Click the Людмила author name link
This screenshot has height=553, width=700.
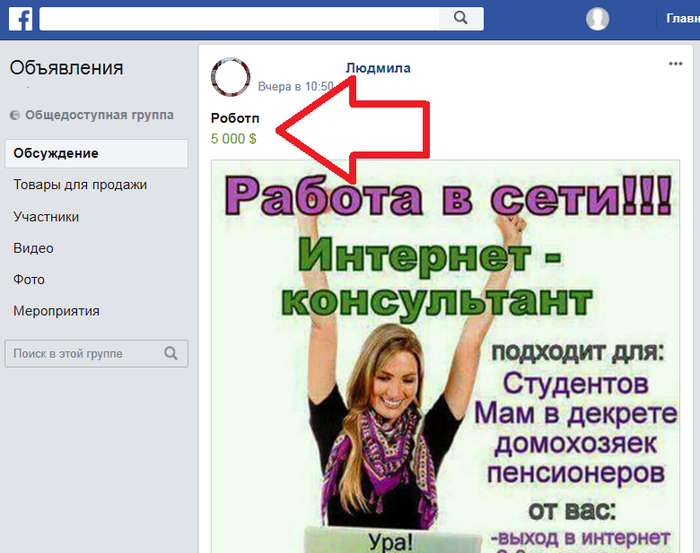pos(378,68)
